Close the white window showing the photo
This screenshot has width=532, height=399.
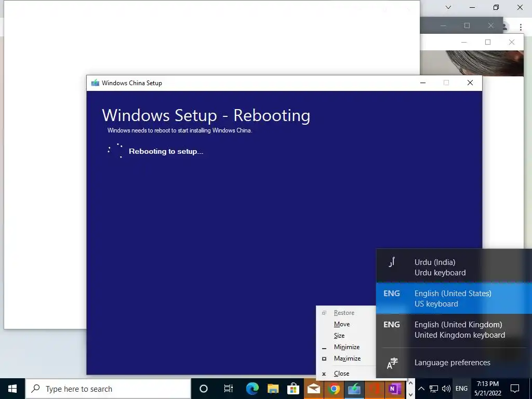(x=512, y=42)
